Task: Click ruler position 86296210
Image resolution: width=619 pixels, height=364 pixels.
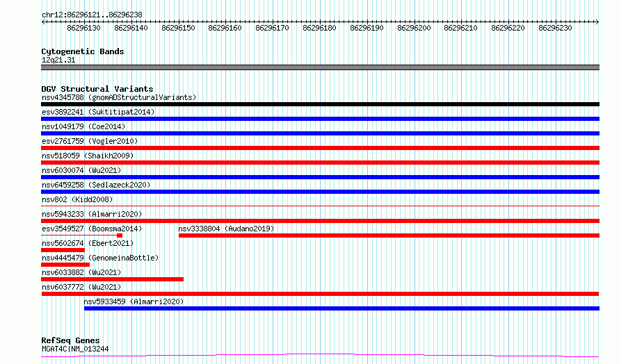Action: 460,28
